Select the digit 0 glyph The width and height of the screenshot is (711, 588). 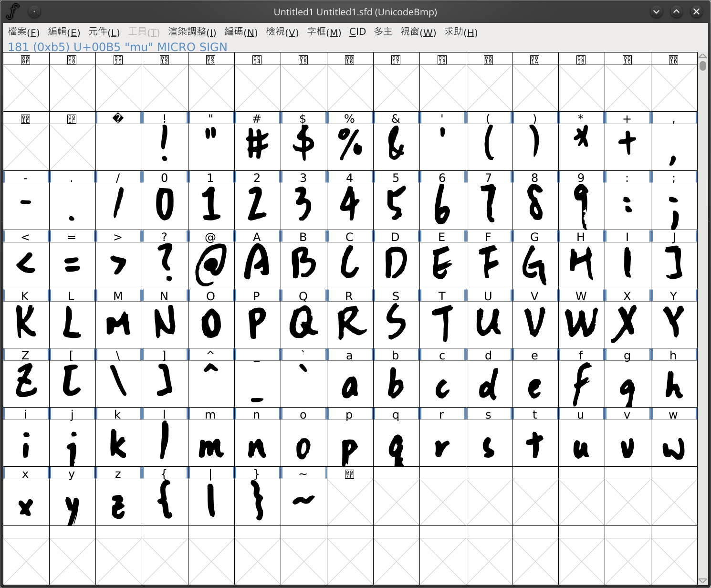(165, 206)
